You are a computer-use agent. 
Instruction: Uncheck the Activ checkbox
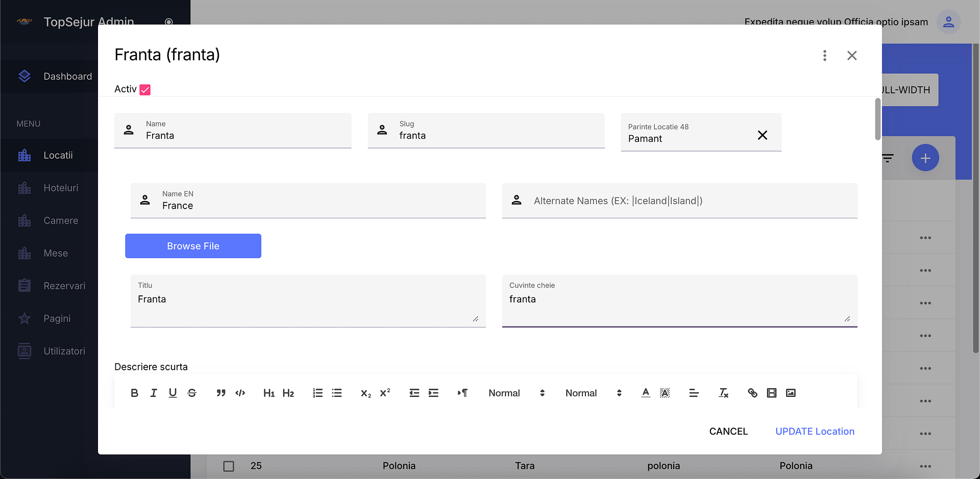[x=145, y=90]
